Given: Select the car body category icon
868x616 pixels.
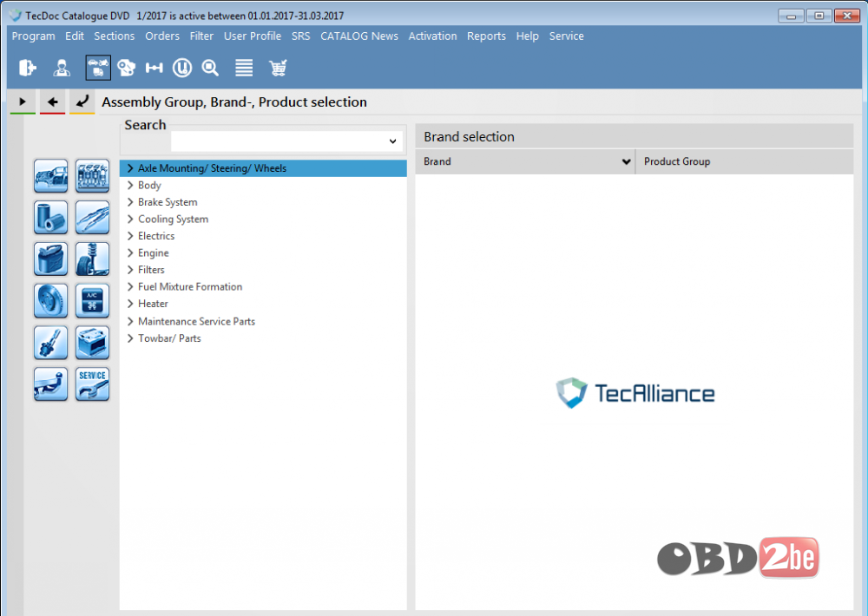Looking at the screenshot, I should pos(51,176).
